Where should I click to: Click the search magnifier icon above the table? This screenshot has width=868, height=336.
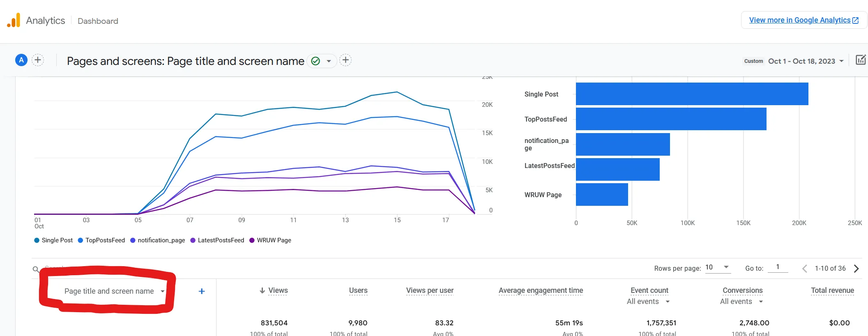36,269
